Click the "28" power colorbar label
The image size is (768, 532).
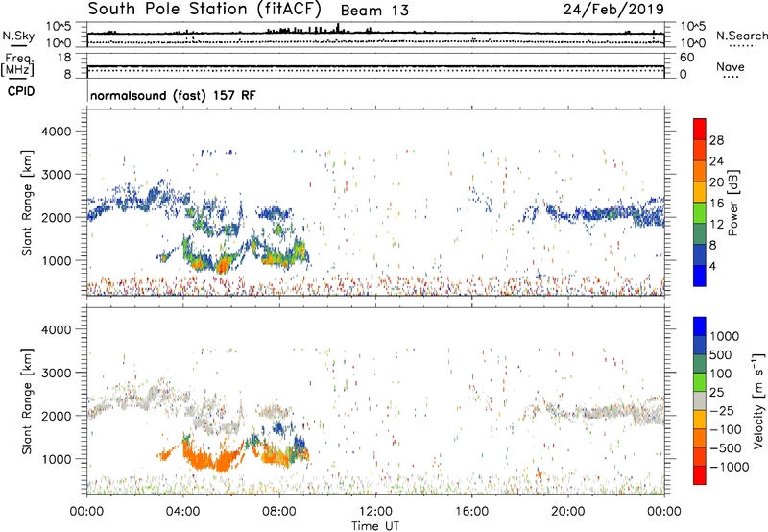[x=716, y=140]
